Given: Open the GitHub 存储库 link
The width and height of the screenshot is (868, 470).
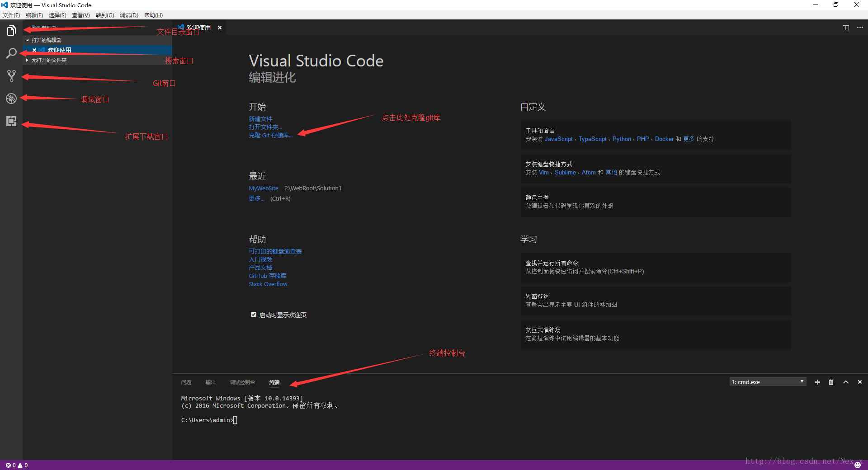Looking at the screenshot, I should point(268,276).
